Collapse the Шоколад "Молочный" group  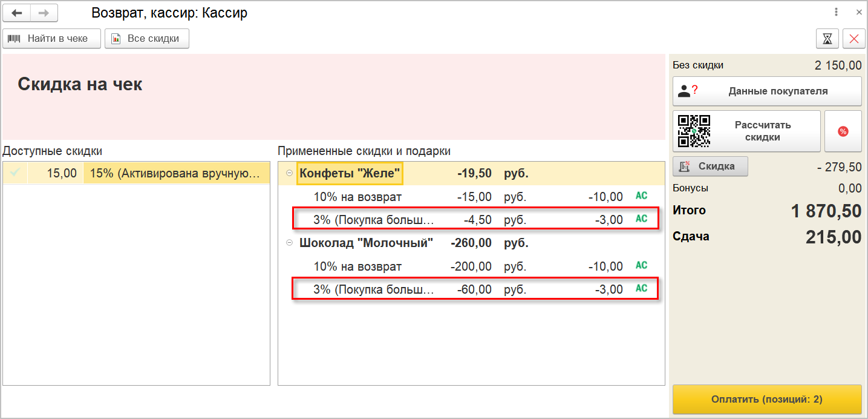[289, 243]
